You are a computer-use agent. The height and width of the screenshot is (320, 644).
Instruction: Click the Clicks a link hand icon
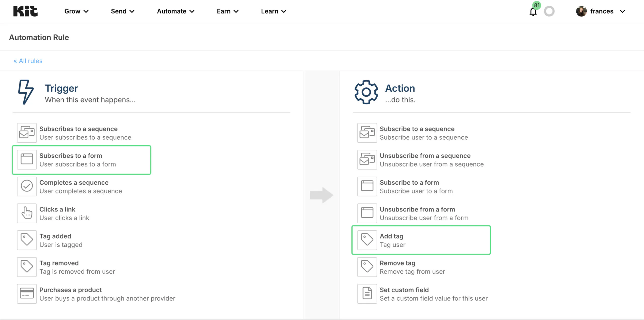point(27,213)
